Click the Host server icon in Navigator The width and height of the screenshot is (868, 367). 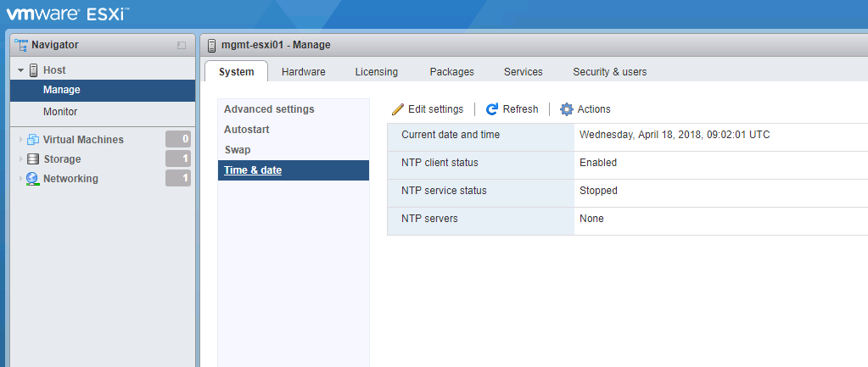(34, 70)
